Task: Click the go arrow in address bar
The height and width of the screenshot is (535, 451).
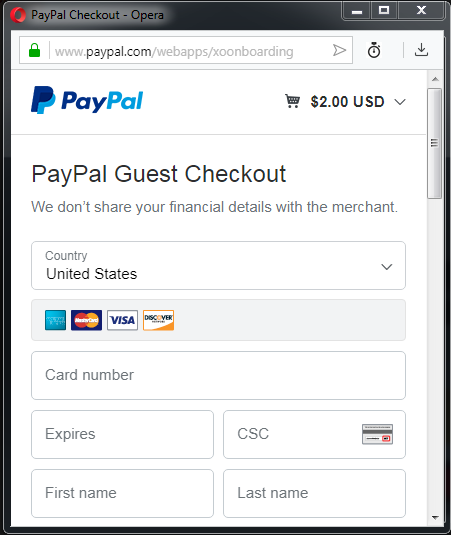Action: (x=339, y=50)
